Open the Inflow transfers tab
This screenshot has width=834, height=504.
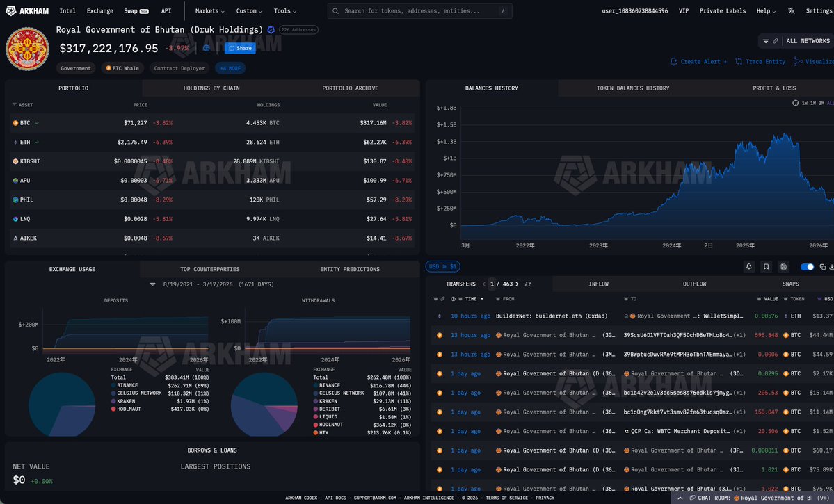tap(598, 284)
